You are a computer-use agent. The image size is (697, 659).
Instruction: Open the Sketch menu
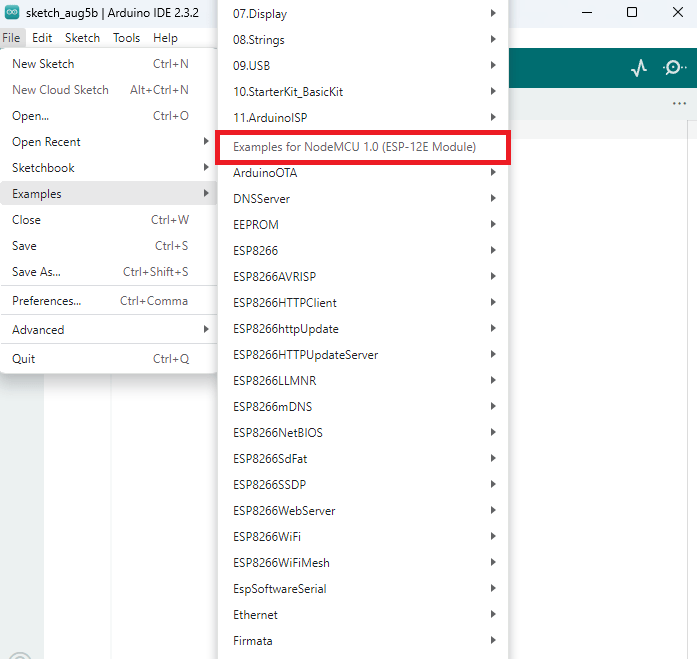point(82,38)
